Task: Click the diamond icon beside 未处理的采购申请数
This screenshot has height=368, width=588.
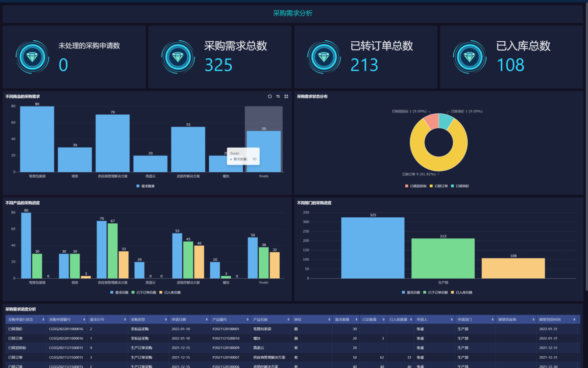Action: pos(32,57)
